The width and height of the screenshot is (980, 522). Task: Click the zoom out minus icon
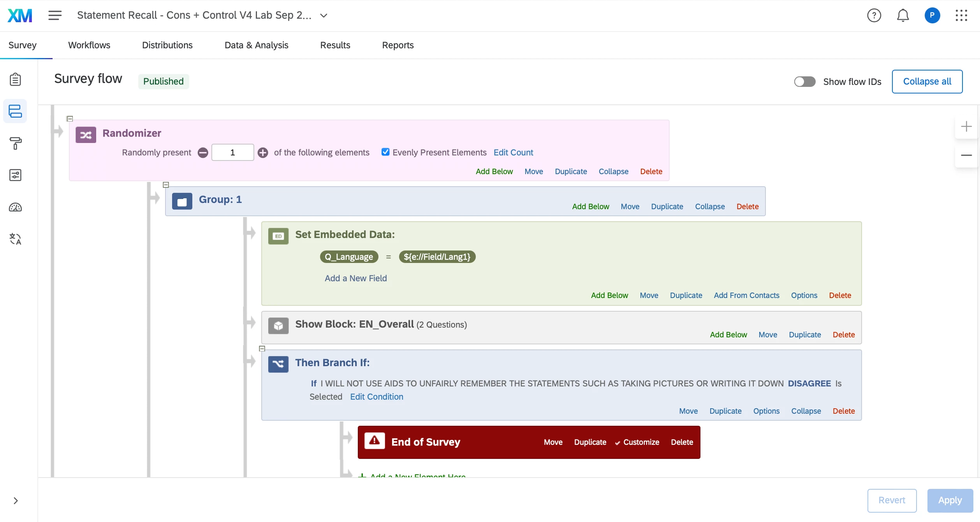(x=966, y=155)
